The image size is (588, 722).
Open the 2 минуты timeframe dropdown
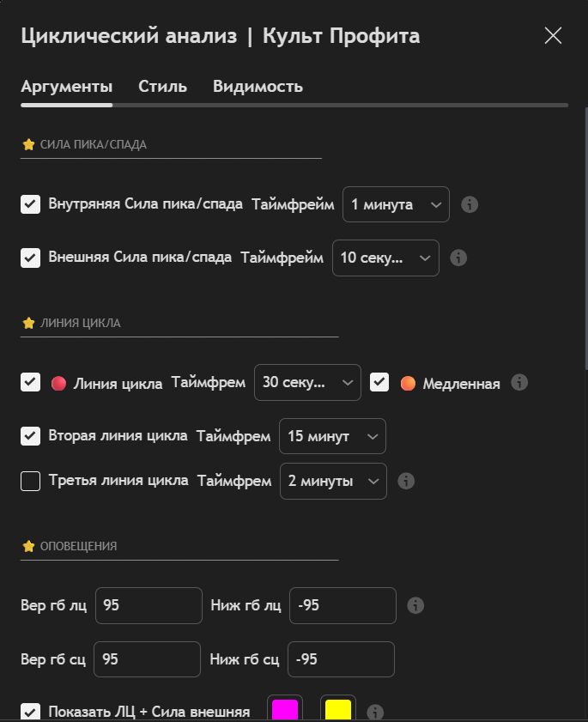(x=333, y=481)
